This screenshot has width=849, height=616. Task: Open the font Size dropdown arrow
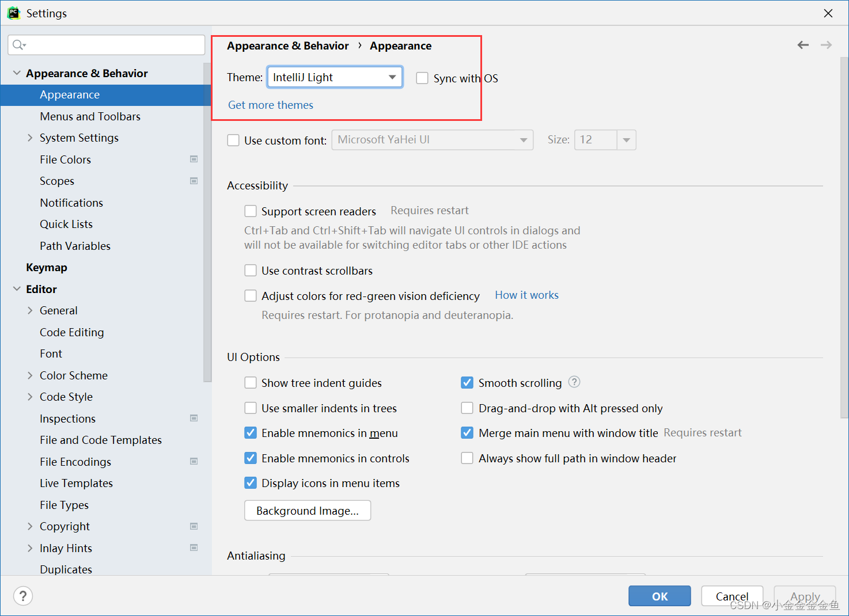(626, 140)
